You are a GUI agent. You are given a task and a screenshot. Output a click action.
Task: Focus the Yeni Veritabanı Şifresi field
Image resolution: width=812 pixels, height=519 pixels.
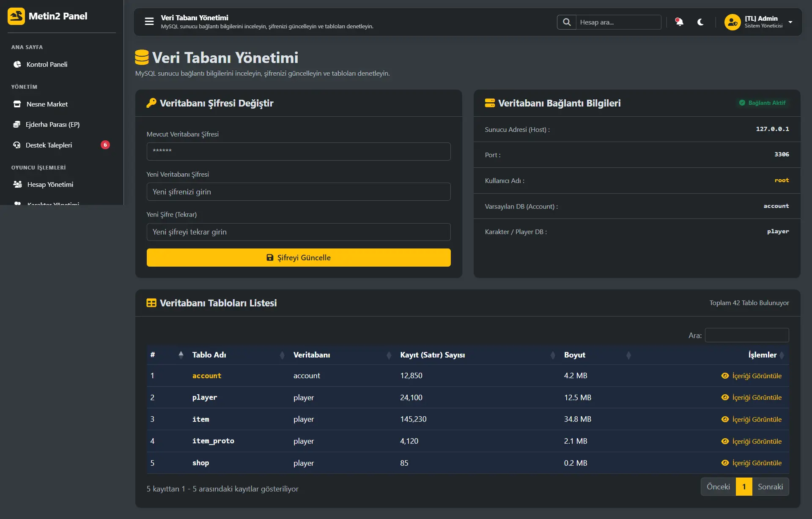[299, 192]
